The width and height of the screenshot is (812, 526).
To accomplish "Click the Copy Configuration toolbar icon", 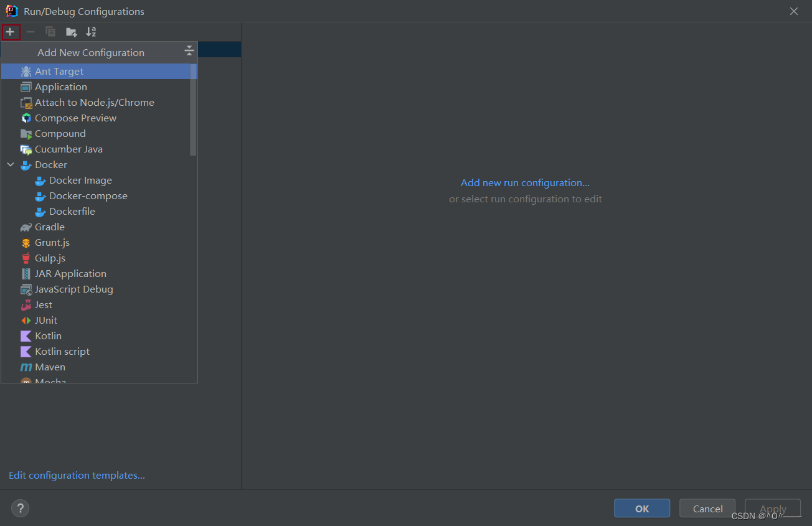I will pos(50,32).
